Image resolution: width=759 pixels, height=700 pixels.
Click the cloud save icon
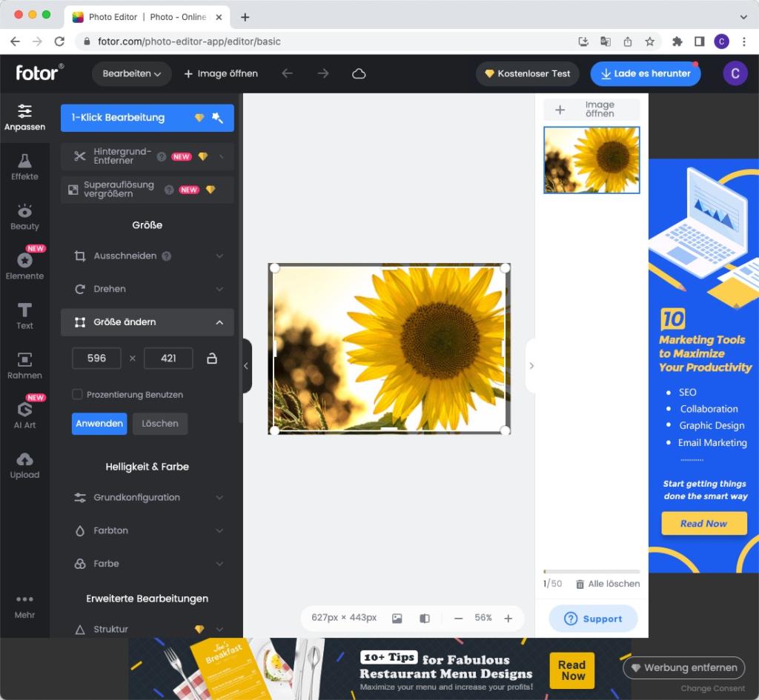359,73
